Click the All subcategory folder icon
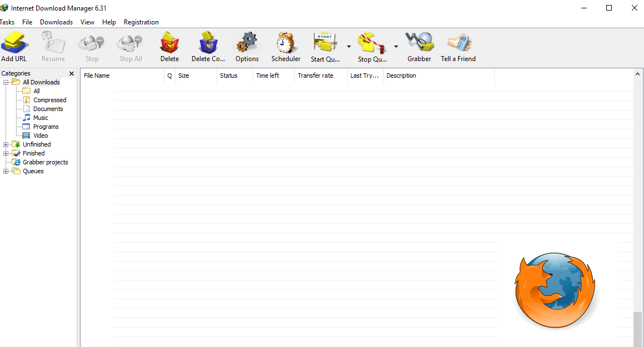This screenshot has height=347, width=644. (27, 90)
